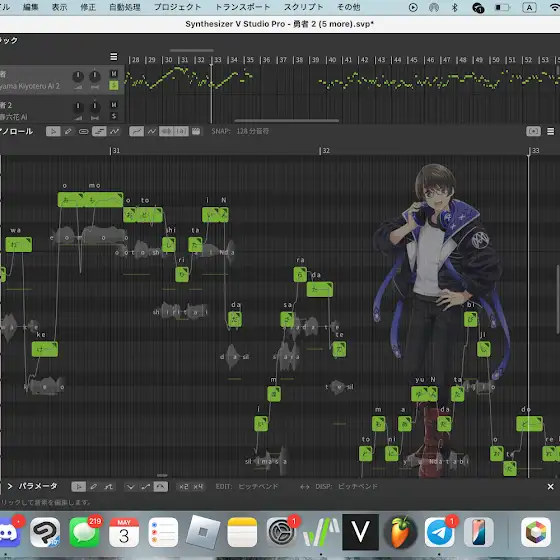Click the arrangement horizontal scrollbar
This screenshot has height=560, width=560.
(286, 121)
